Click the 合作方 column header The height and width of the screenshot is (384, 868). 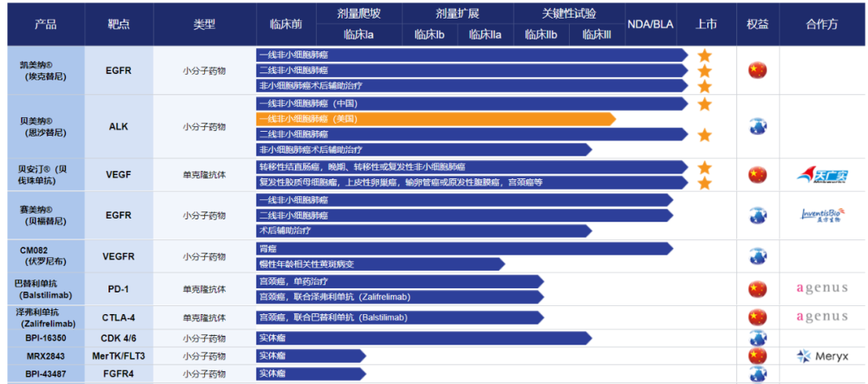tap(821, 25)
